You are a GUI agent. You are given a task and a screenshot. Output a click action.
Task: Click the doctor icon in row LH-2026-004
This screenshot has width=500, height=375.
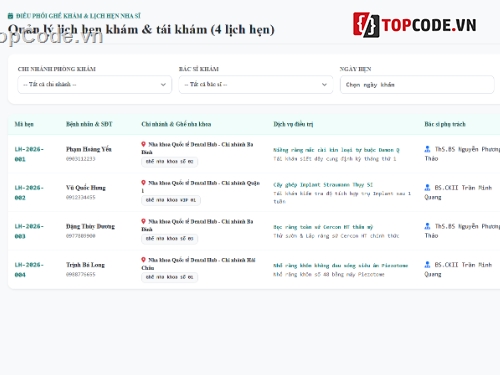pos(427,265)
